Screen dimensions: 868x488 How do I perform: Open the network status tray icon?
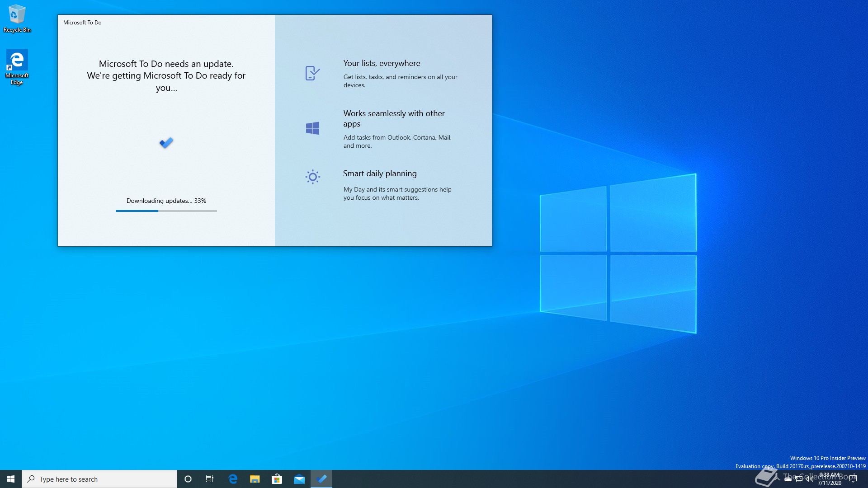799,479
